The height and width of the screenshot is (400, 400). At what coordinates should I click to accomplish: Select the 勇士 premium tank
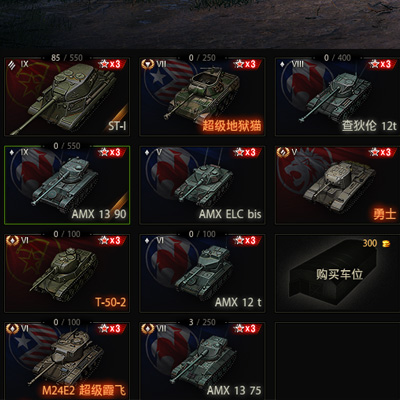tap(337, 185)
